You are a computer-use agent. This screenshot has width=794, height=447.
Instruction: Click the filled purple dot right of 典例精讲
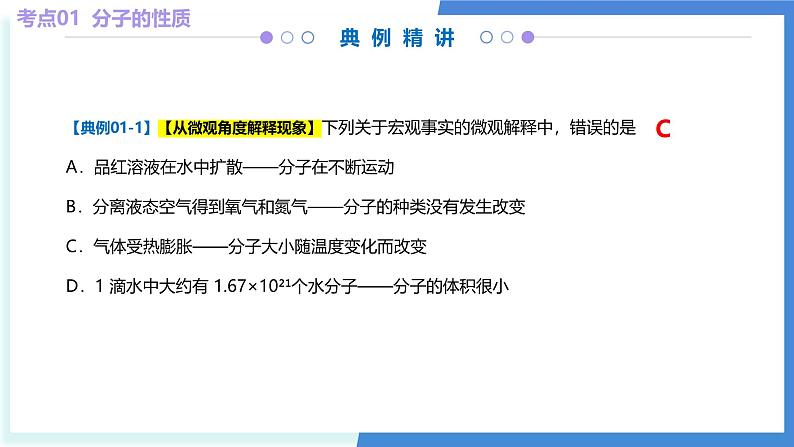pos(528,38)
